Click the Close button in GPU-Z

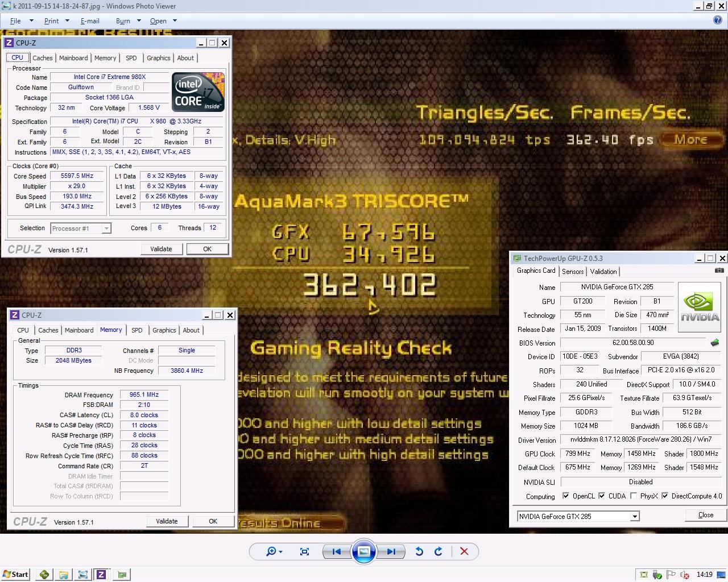click(x=706, y=515)
